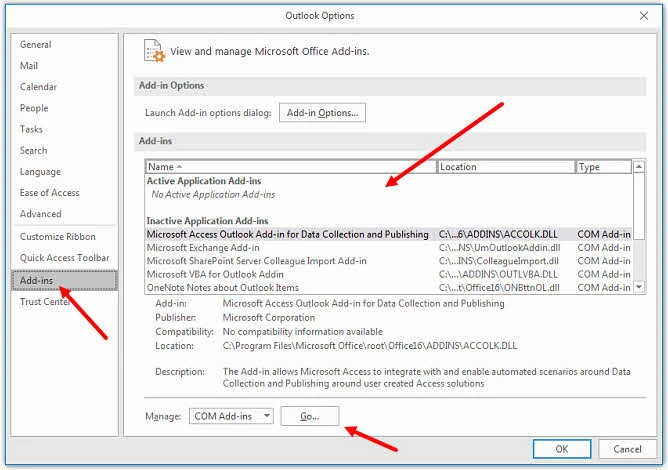
Task: Click the UmOutlookAddin.dll location cell
Action: 499,248
